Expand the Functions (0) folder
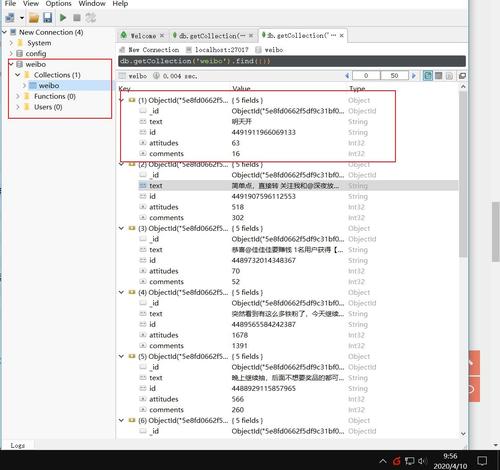The image size is (500, 470). (x=18, y=96)
